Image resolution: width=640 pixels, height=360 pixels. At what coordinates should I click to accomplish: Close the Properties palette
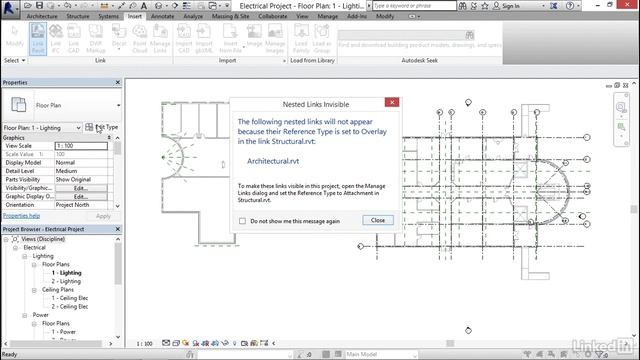118,82
